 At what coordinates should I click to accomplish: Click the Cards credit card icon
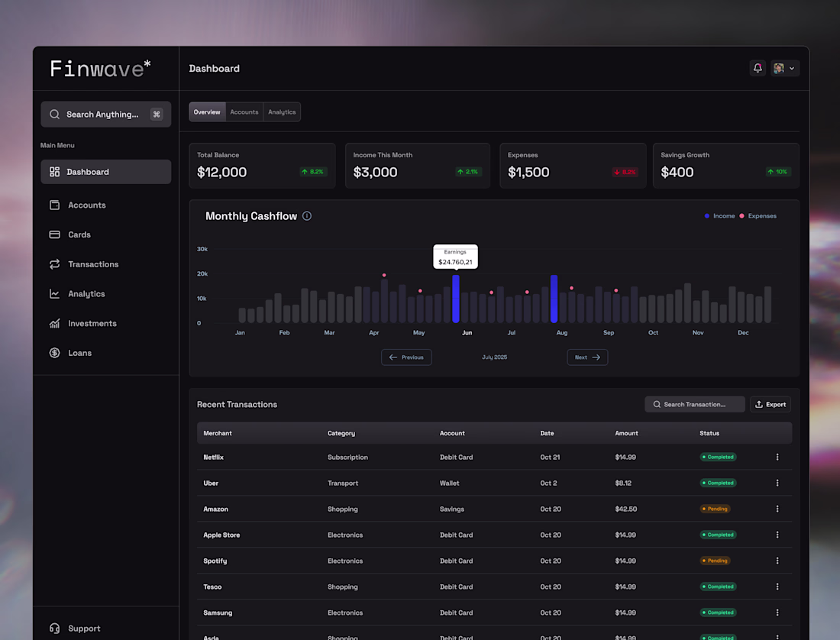tap(55, 234)
